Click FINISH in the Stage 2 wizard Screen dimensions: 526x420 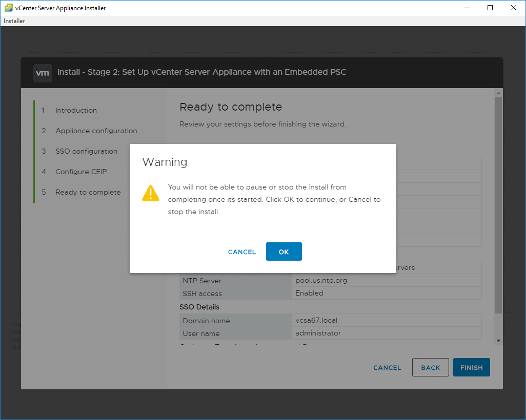click(x=471, y=367)
